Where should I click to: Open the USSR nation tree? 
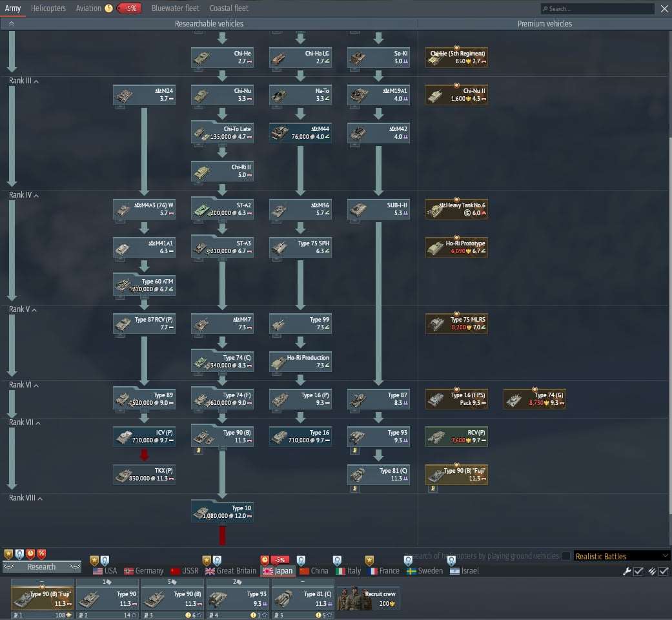(185, 571)
